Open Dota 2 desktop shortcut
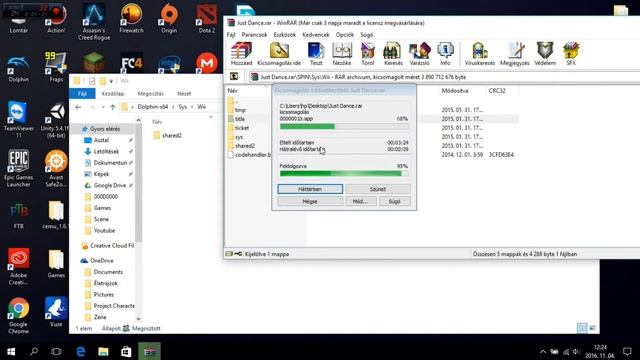640x360 pixels. (207, 18)
